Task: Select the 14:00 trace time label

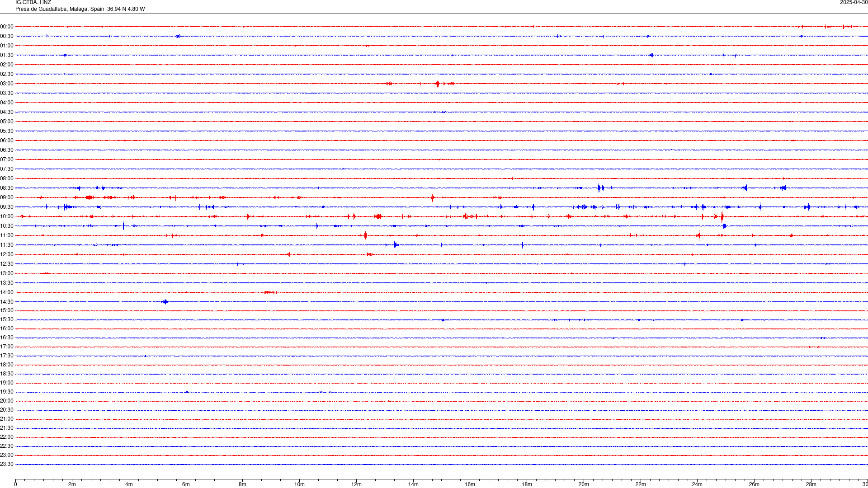Action: [x=7, y=292]
